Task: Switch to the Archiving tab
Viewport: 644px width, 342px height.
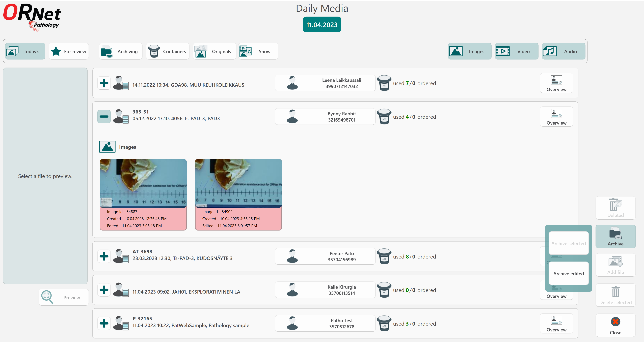Action: pos(121,51)
